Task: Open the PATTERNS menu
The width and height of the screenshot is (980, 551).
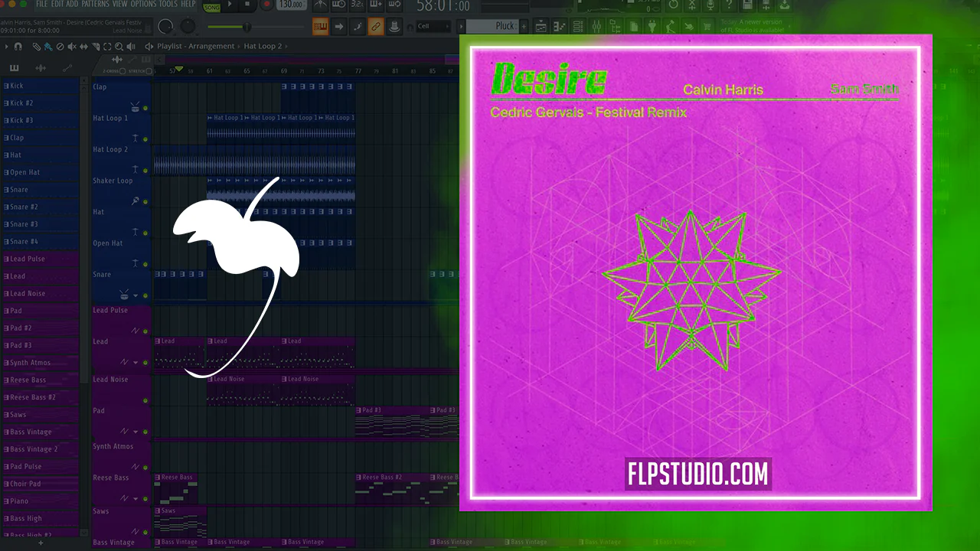Action: (x=95, y=4)
